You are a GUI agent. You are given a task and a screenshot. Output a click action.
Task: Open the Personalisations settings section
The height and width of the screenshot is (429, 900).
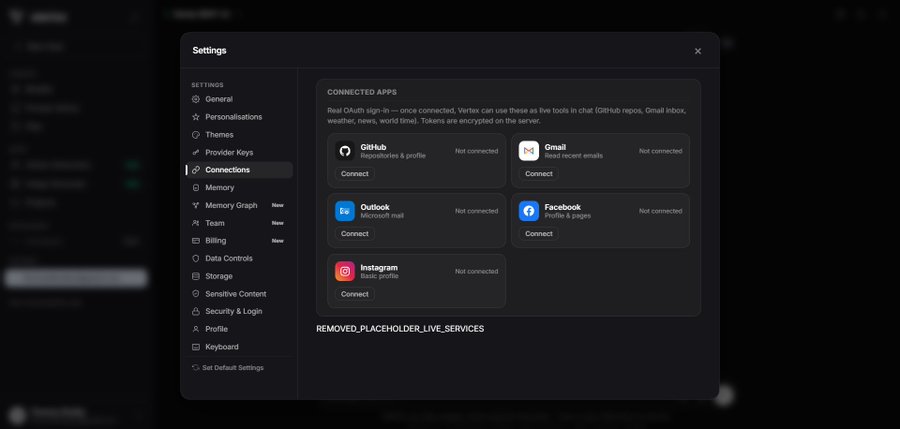239,117
